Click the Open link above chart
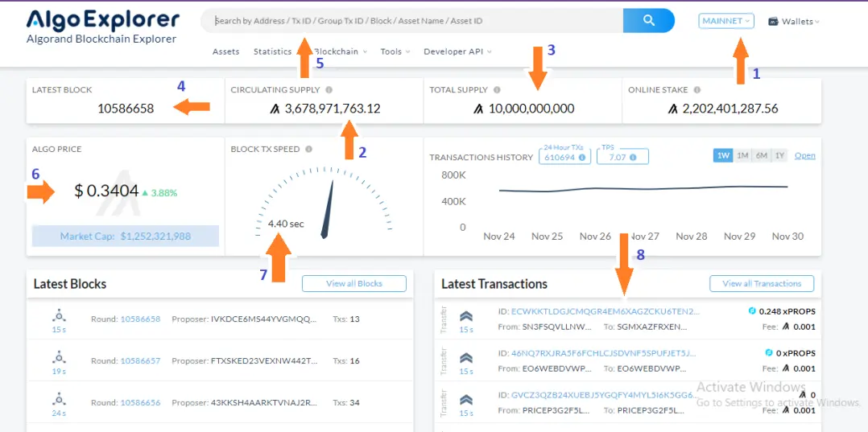 [805, 155]
